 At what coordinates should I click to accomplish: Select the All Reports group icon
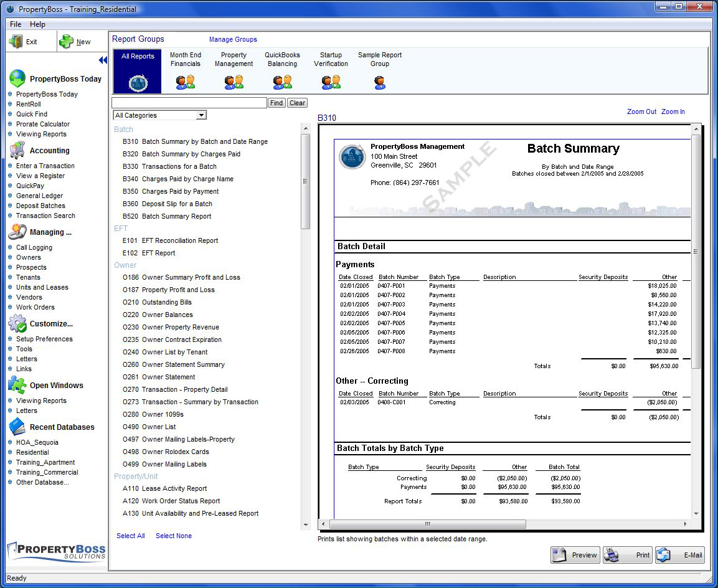pos(138,82)
